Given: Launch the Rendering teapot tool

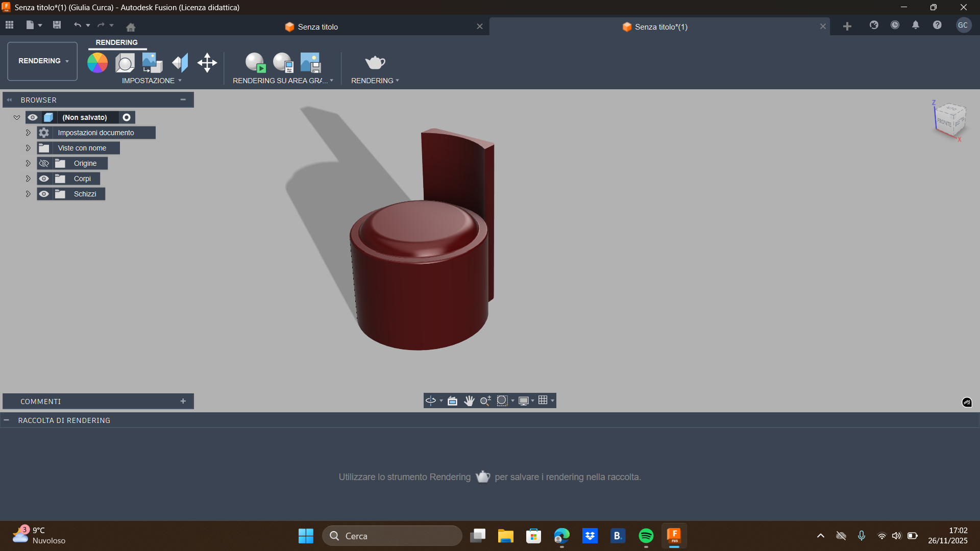Looking at the screenshot, I should tap(374, 62).
